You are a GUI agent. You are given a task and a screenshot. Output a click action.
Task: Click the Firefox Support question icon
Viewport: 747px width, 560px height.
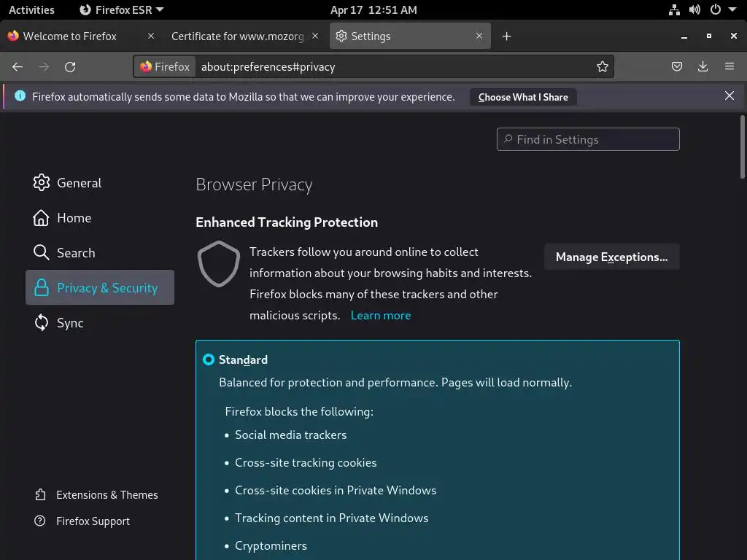40,521
